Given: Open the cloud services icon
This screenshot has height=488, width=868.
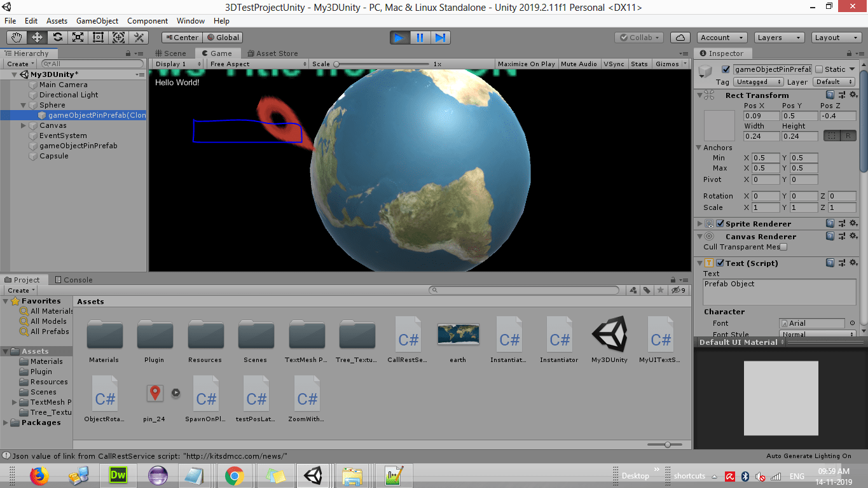Looking at the screenshot, I should click(x=680, y=38).
